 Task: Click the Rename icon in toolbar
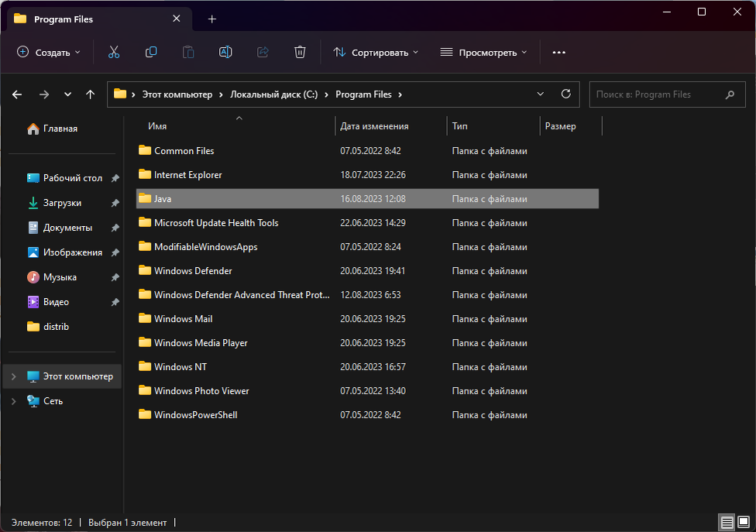[x=225, y=52]
